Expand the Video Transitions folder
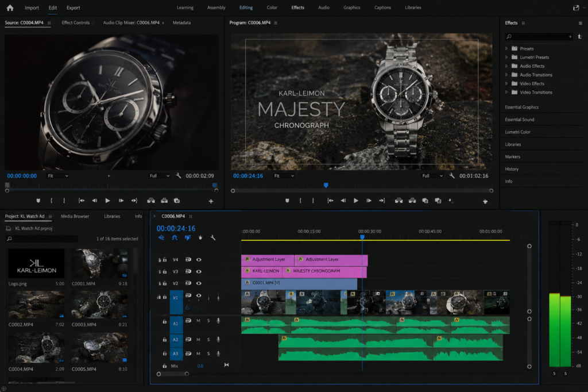The image size is (588, 392). [506, 92]
